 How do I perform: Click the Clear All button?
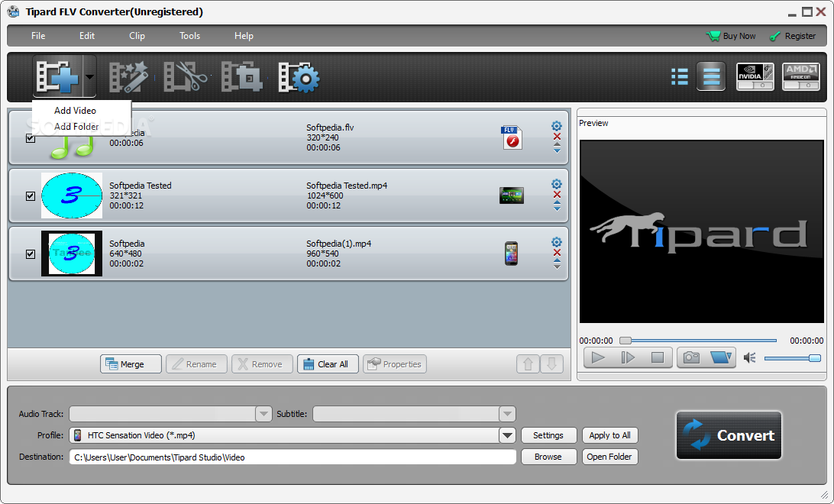point(328,364)
